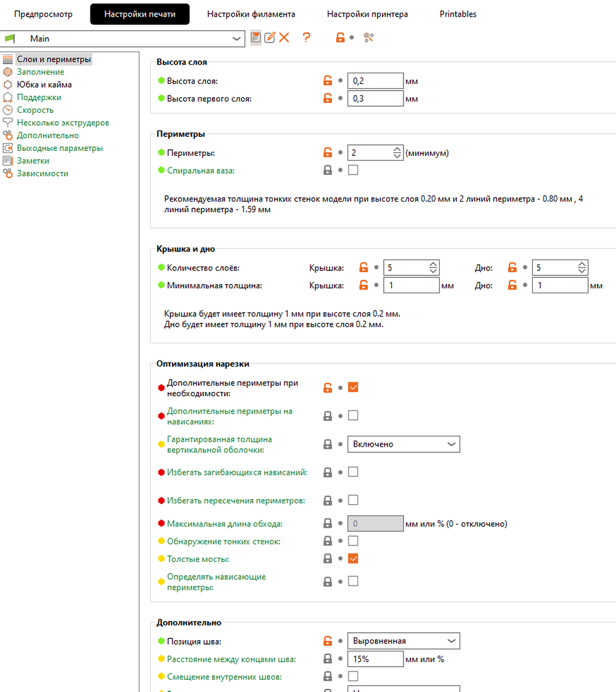Image resolution: width=616 pixels, height=692 pixels.
Task: Click the grey lock icon beside Спиральная ваза
Action: 328,171
